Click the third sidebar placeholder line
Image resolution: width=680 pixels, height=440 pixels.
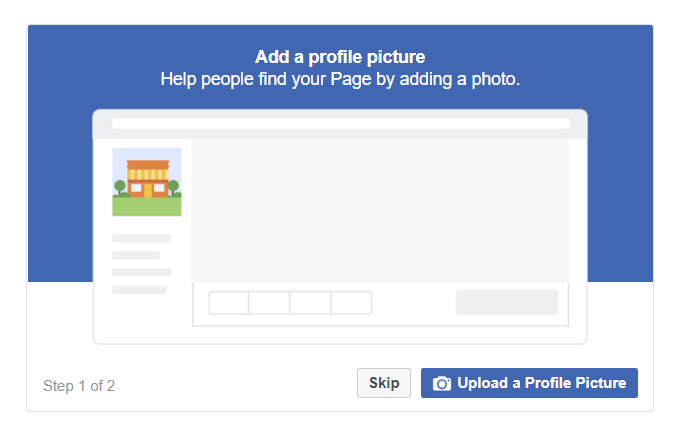(141, 272)
